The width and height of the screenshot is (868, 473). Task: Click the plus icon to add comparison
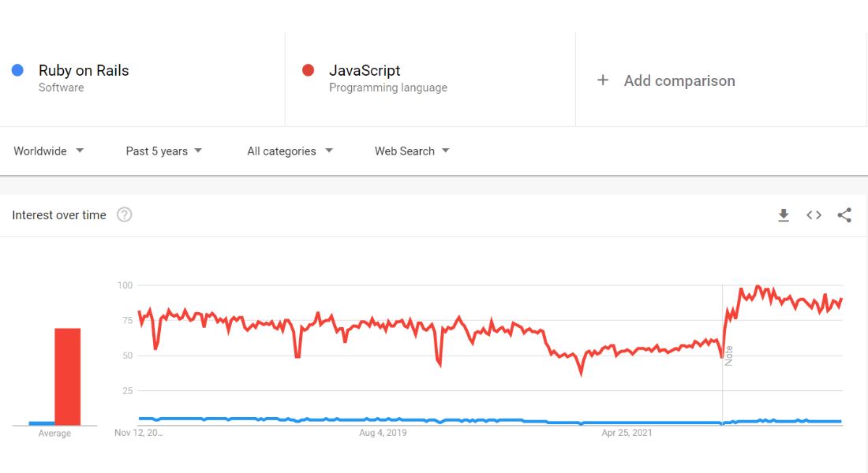coord(603,80)
